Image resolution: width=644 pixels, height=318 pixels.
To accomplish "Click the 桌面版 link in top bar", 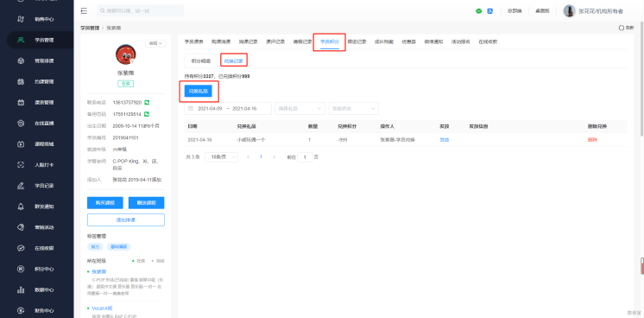I will click(542, 11).
